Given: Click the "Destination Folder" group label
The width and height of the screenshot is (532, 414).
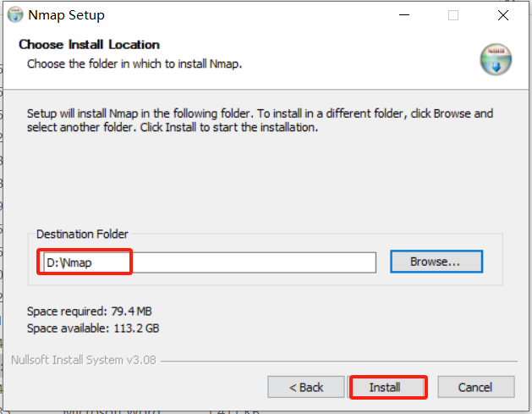Looking at the screenshot, I should pyautogui.click(x=83, y=235).
